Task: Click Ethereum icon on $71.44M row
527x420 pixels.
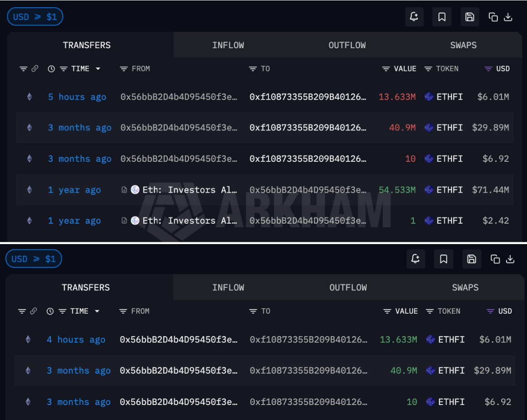Action: click(x=30, y=190)
